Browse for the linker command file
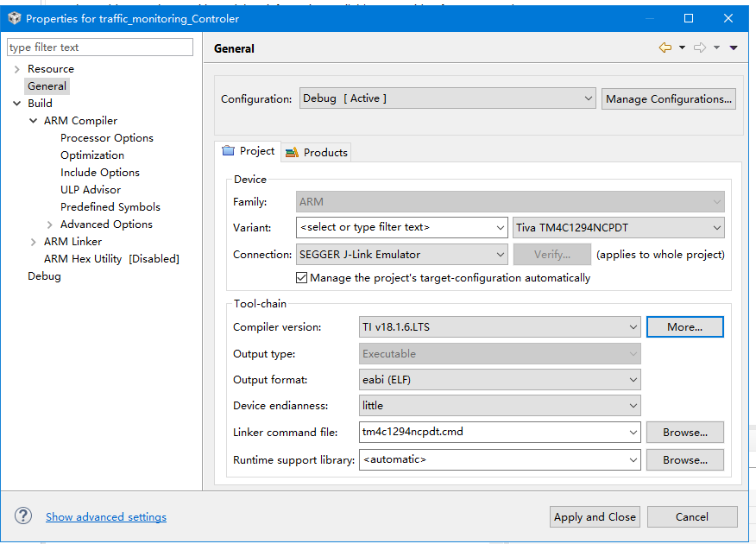Viewport: 756px width, 544px height. (684, 433)
